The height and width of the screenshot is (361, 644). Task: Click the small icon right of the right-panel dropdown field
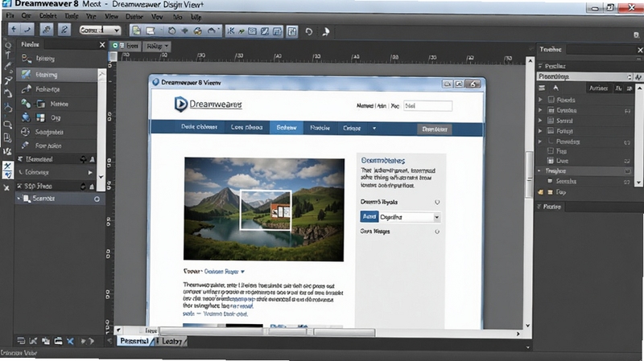(x=638, y=76)
